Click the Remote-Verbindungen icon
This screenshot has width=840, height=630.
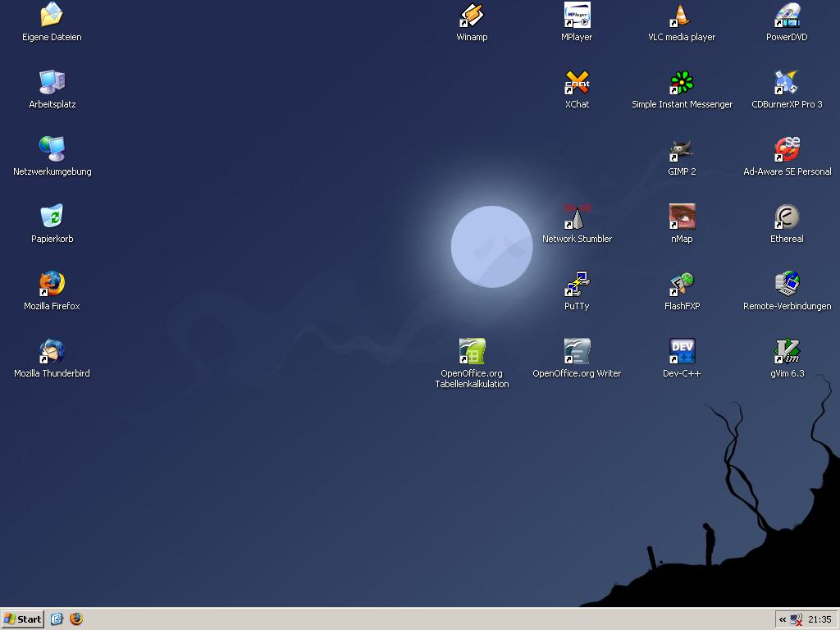click(787, 284)
